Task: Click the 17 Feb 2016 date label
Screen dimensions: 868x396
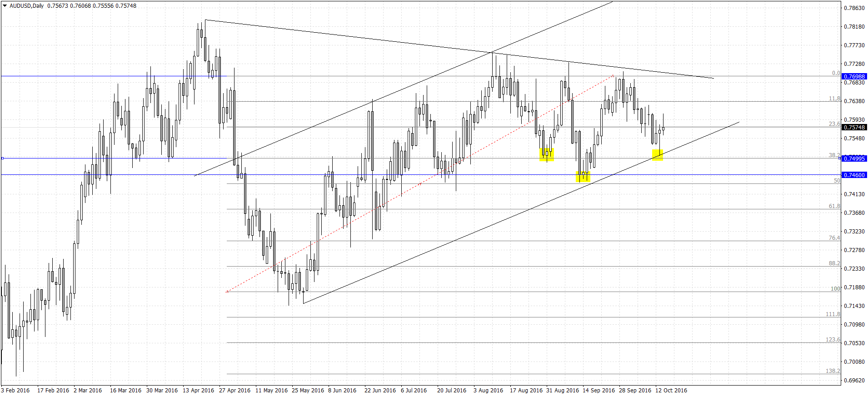Action: tap(53, 391)
